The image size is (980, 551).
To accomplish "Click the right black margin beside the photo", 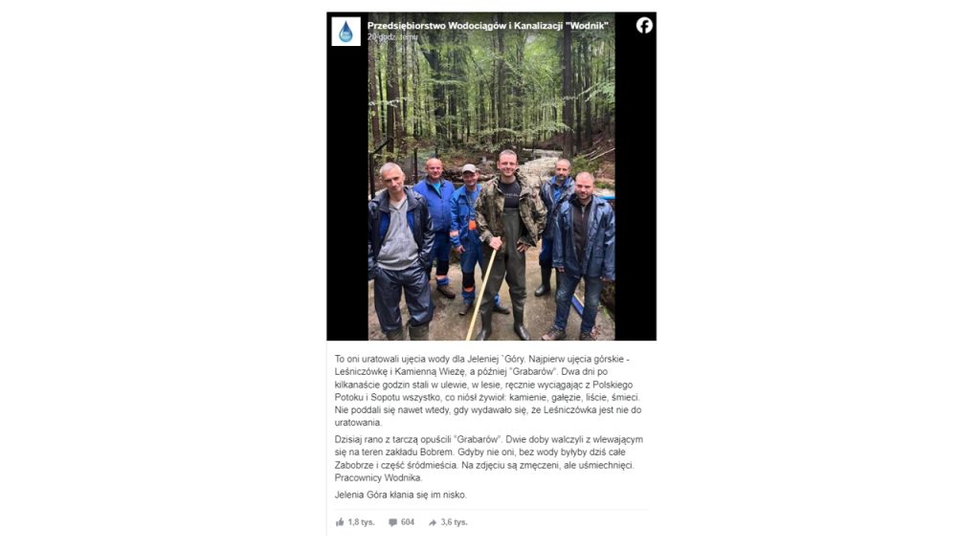I will (x=635, y=187).
